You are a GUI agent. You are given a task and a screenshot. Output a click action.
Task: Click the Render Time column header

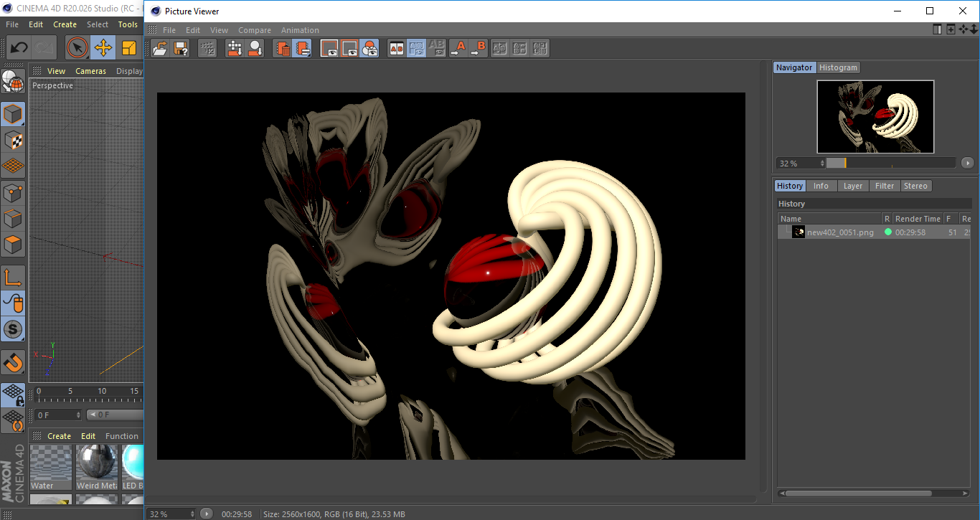pyautogui.click(x=918, y=219)
